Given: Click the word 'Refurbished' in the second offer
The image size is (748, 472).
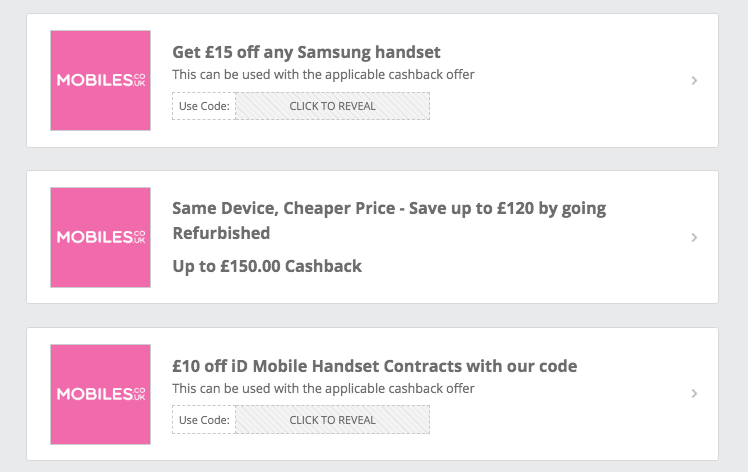Looking at the screenshot, I should [x=221, y=233].
